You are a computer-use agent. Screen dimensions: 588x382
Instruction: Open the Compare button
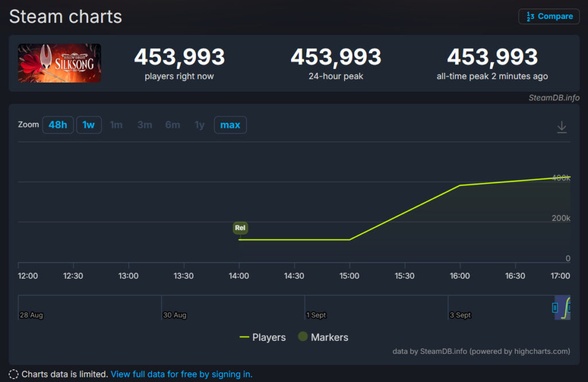pyautogui.click(x=549, y=17)
